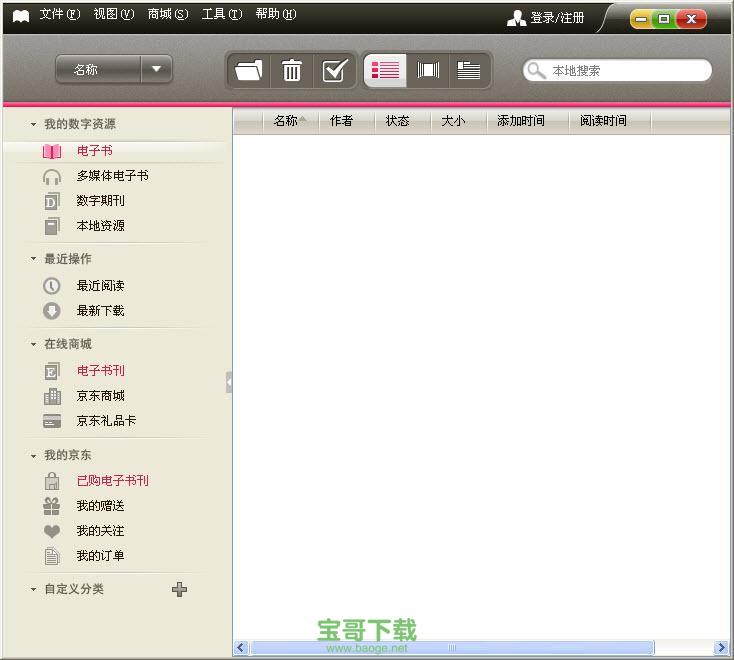Open the 帮助(H) menu
The image size is (734, 660).
coord(276,15)
